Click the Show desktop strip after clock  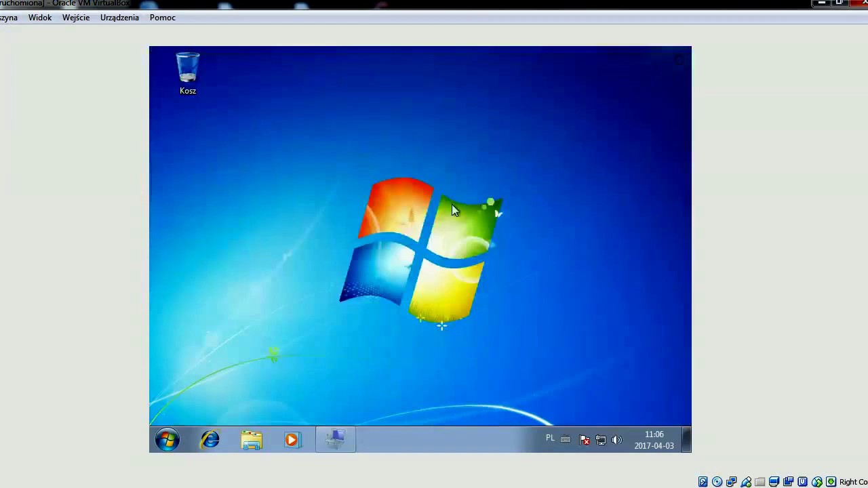click(x=686, y=439)
